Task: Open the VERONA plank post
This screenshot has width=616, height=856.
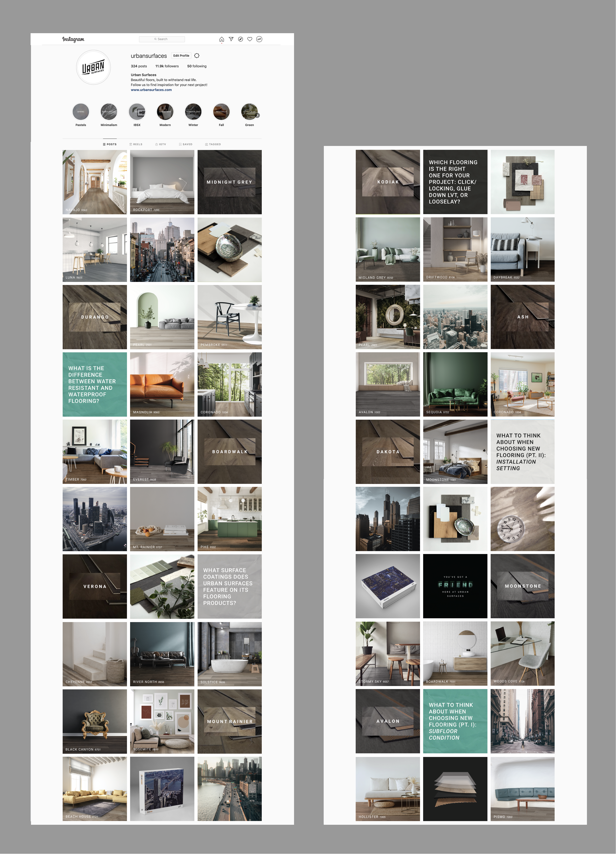Action: 95,586
